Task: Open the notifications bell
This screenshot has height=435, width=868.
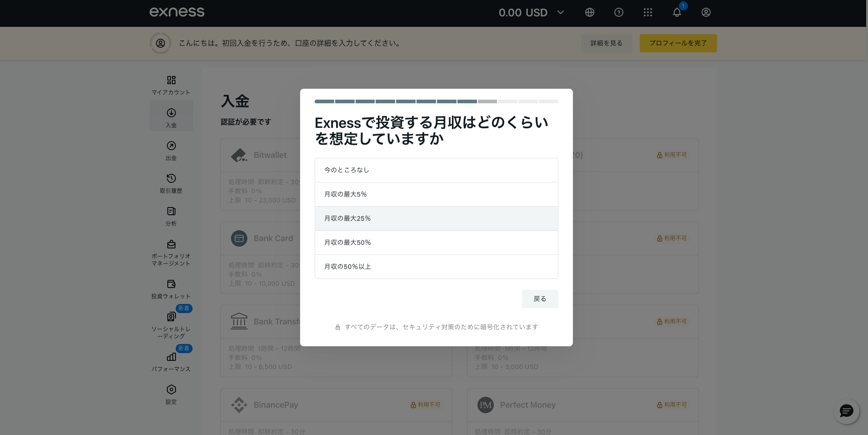Action: pyautogui.click(x=677, y=13)
